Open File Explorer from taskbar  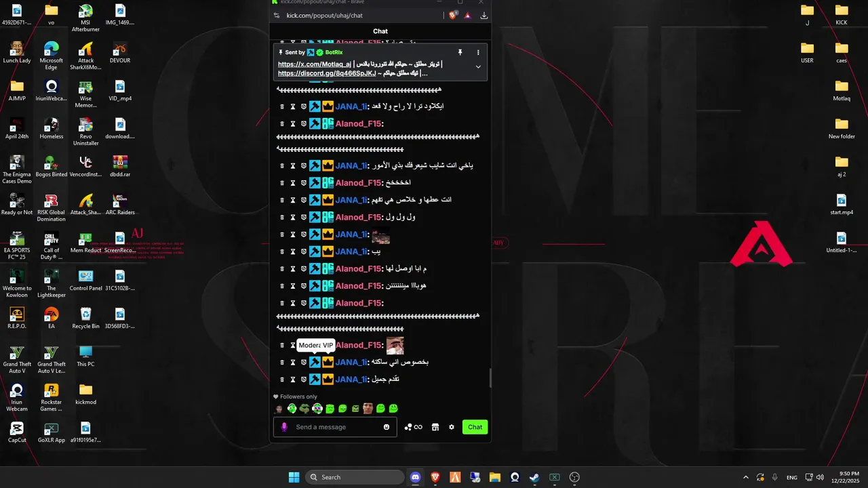[494, 477]
